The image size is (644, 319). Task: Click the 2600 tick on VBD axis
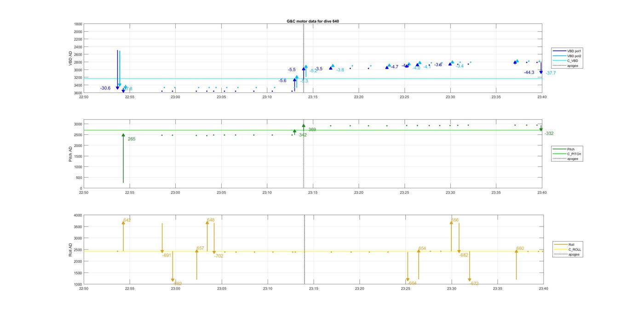coord(78,55)
